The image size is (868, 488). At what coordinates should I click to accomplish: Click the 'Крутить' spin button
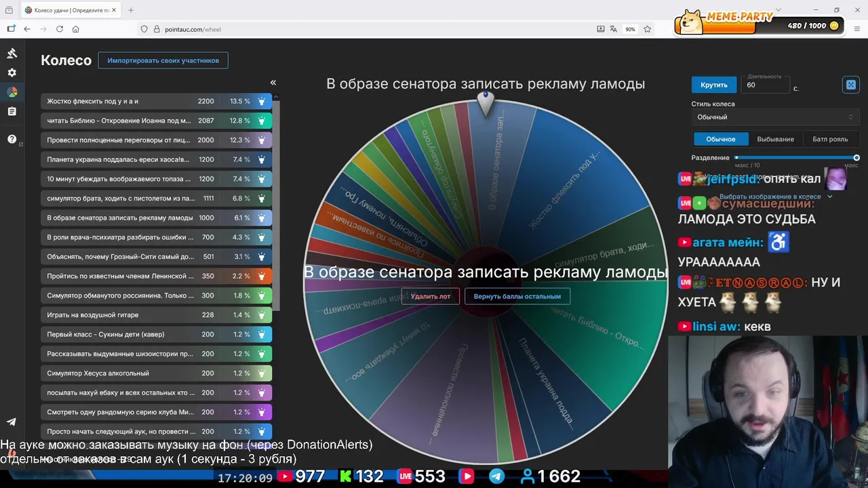coord(714,85)
